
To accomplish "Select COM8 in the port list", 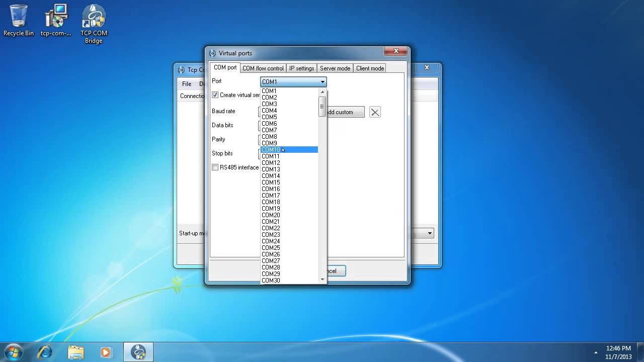I will click(289, 137).
